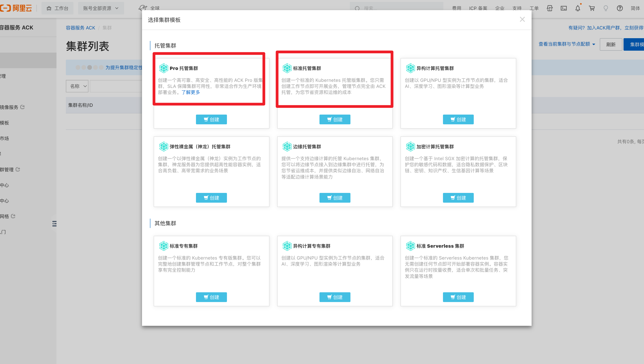
Task: Click the Pro 托管集群 cube icon
Action: tap(163, 68)
